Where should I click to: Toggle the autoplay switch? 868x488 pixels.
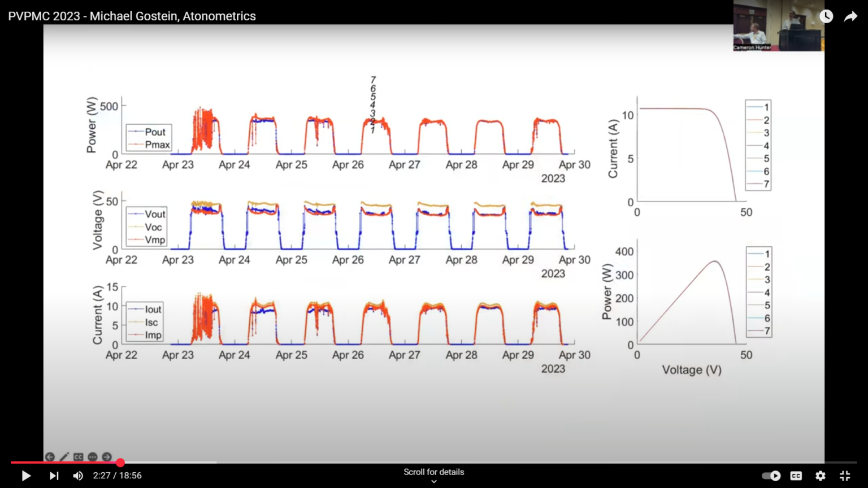[x=771, y=476]
